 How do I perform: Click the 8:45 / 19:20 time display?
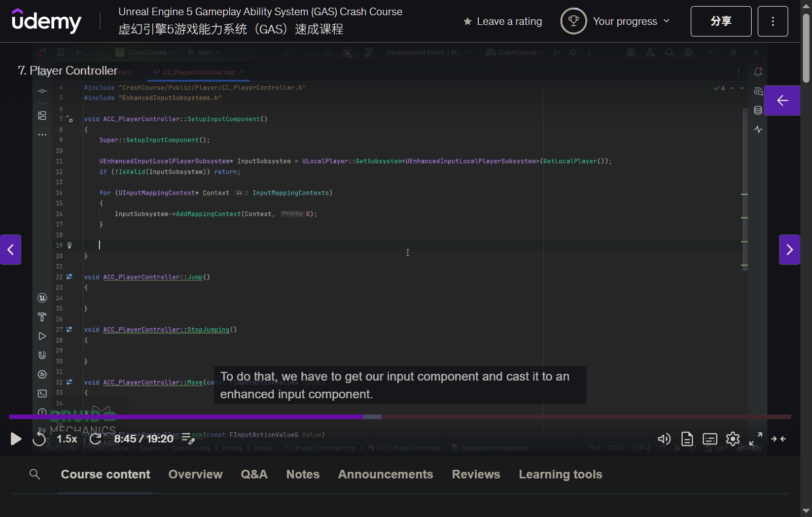[x=144, y=439]
